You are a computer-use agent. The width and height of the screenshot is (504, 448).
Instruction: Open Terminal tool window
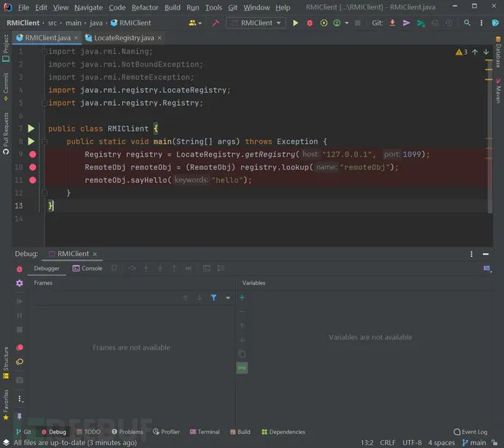205,432
